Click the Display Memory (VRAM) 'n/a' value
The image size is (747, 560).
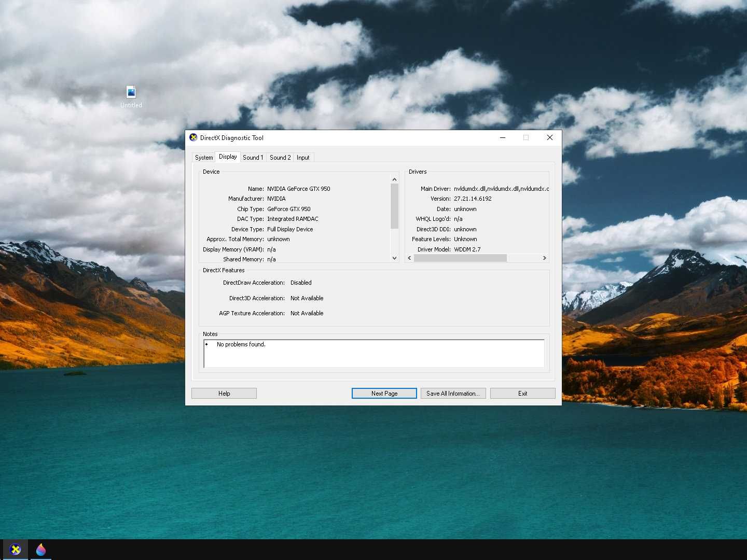click(x=271, y=249)
